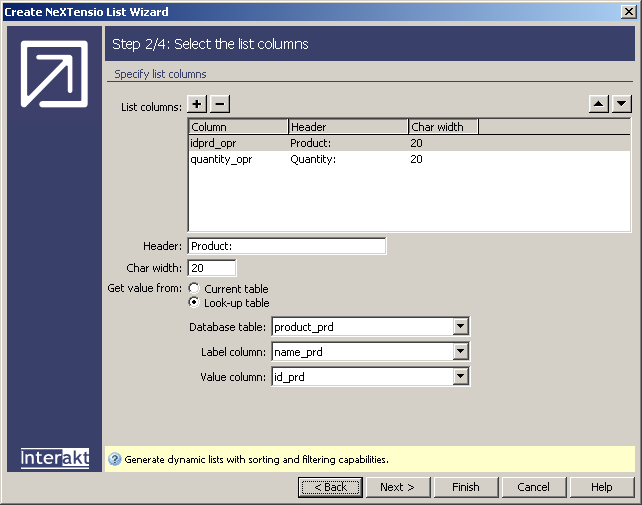This screenshot has width=642, height=505.
Task: Select the quantity_opr column row
Action: [x=221, y=159]
